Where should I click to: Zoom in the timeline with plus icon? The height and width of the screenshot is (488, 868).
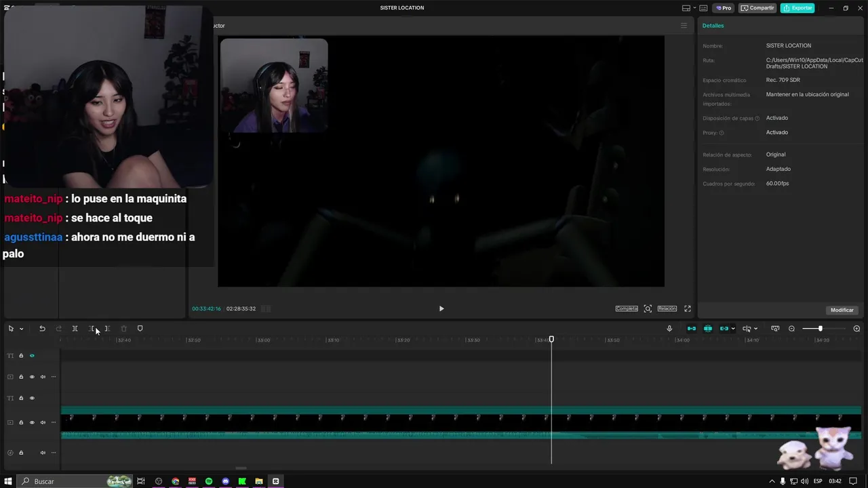pos(856,329)
